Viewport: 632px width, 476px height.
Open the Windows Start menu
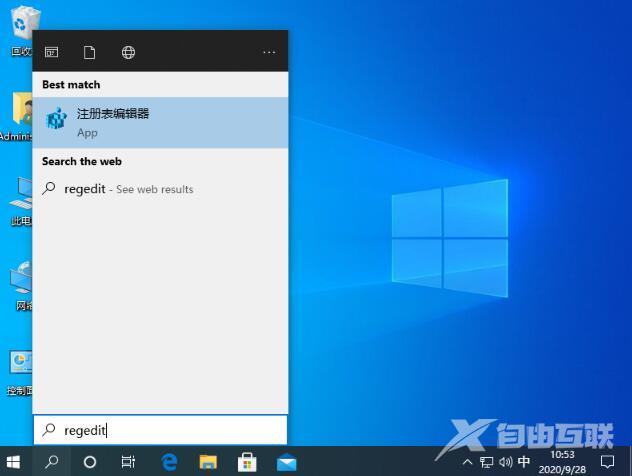[x=15, y=462]
